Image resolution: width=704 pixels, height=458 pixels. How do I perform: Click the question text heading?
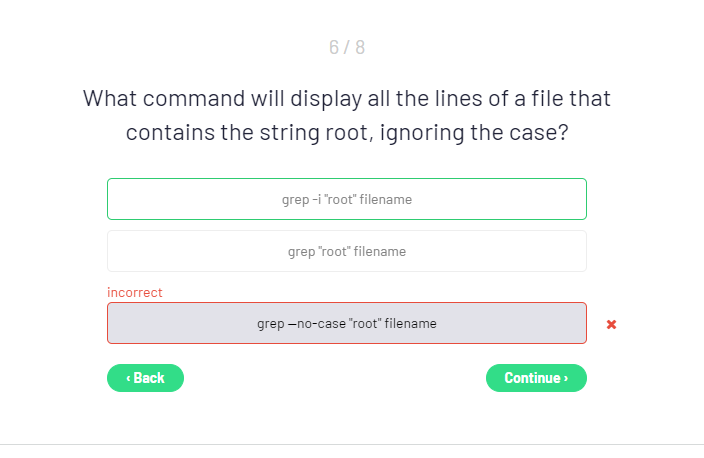point(346,115)
